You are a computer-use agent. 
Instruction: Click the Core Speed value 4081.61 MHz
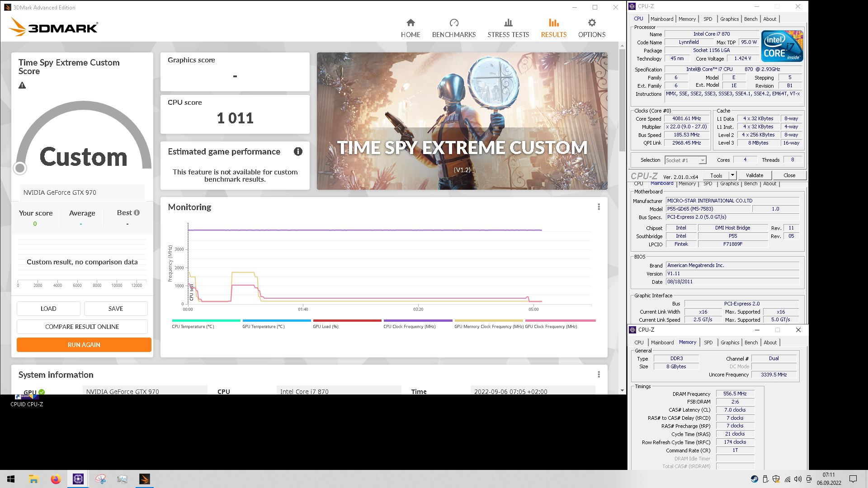(x=686, y=119)
